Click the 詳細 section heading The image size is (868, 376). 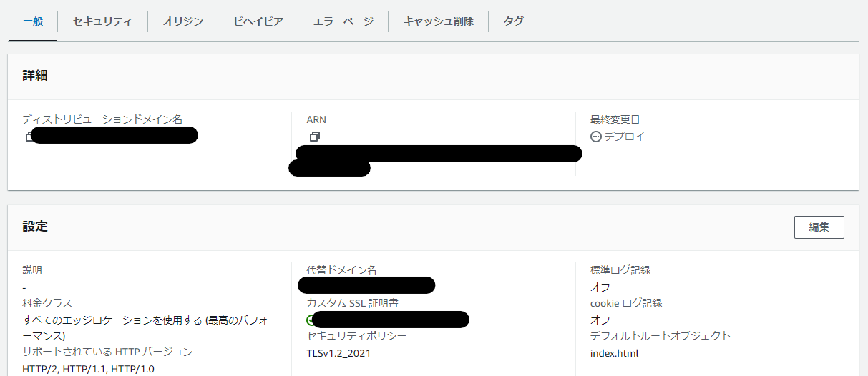[x=35, y=76]
